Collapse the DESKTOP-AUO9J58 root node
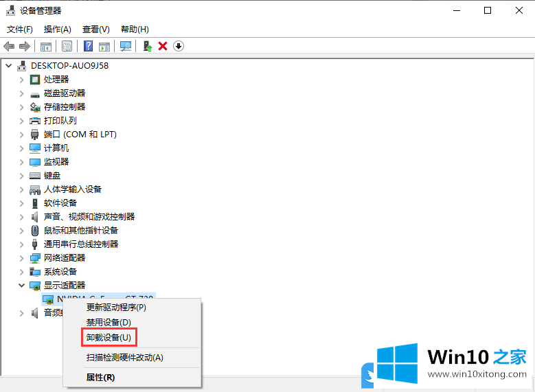The image size is (535, 392). tap(9, 65)
